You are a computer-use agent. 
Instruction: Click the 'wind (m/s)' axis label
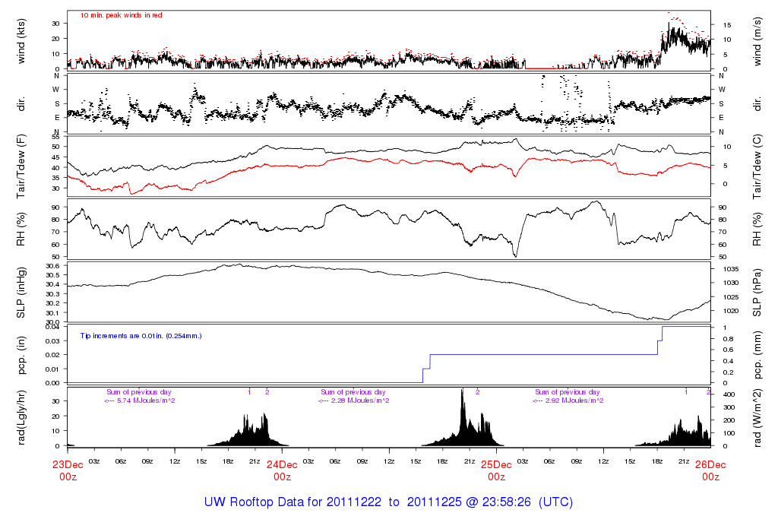(x=757, y=41)
